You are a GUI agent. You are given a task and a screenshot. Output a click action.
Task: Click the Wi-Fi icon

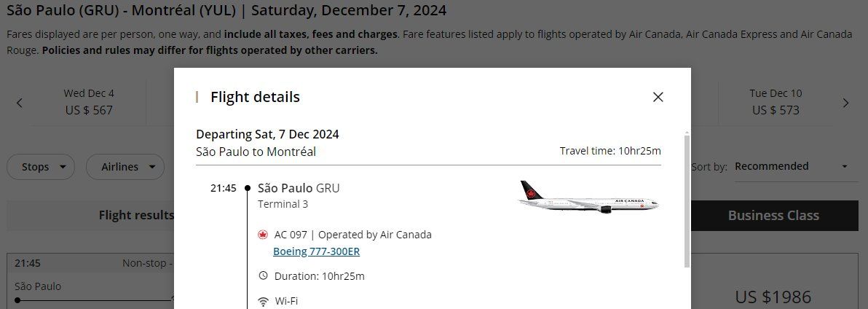click(x=263, y=301)
